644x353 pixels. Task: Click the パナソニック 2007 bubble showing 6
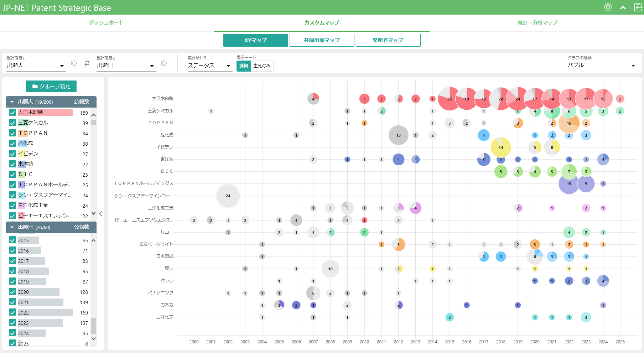click(313, 293)
